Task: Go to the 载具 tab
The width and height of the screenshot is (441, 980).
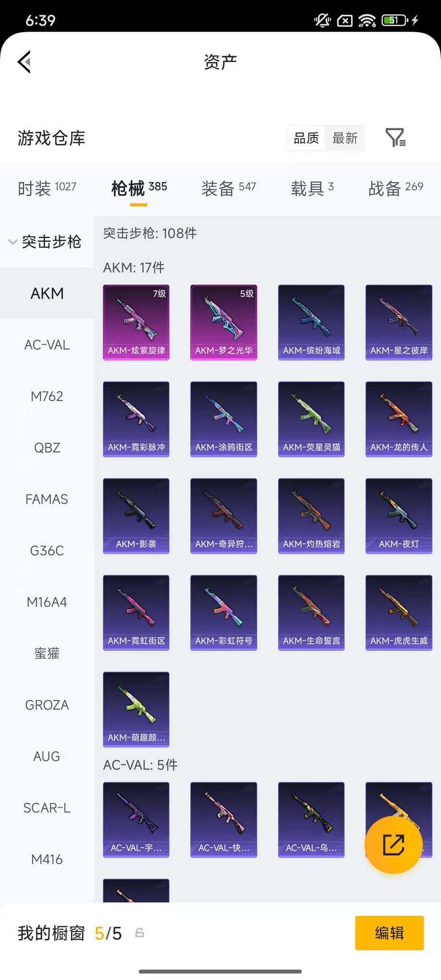Action: click(312, 188)
